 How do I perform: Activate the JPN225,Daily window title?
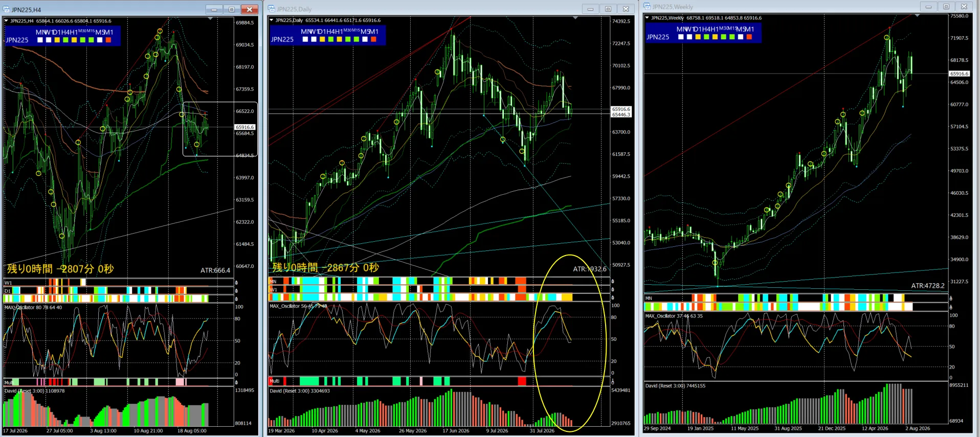pos(294,9)
